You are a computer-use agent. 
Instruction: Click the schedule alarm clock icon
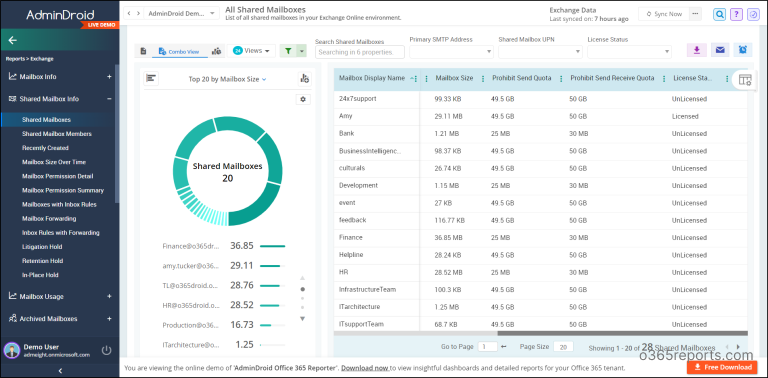(x=743, y=50)
